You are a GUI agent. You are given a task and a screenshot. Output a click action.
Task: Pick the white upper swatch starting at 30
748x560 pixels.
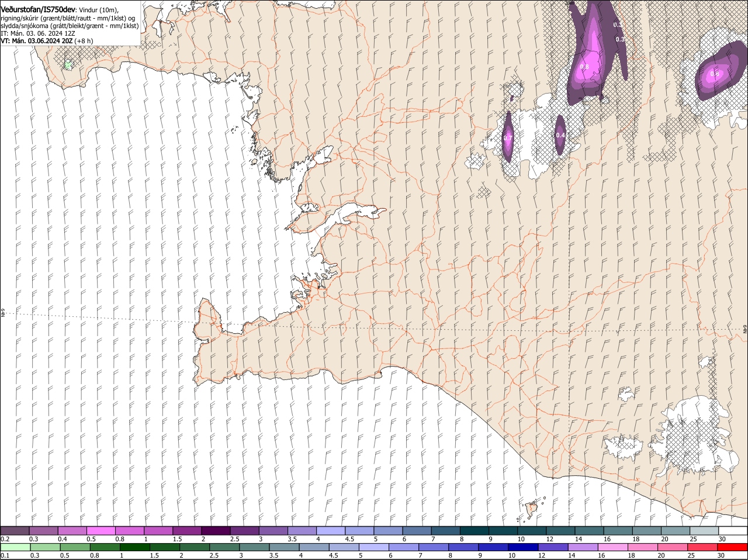(733, 530)
